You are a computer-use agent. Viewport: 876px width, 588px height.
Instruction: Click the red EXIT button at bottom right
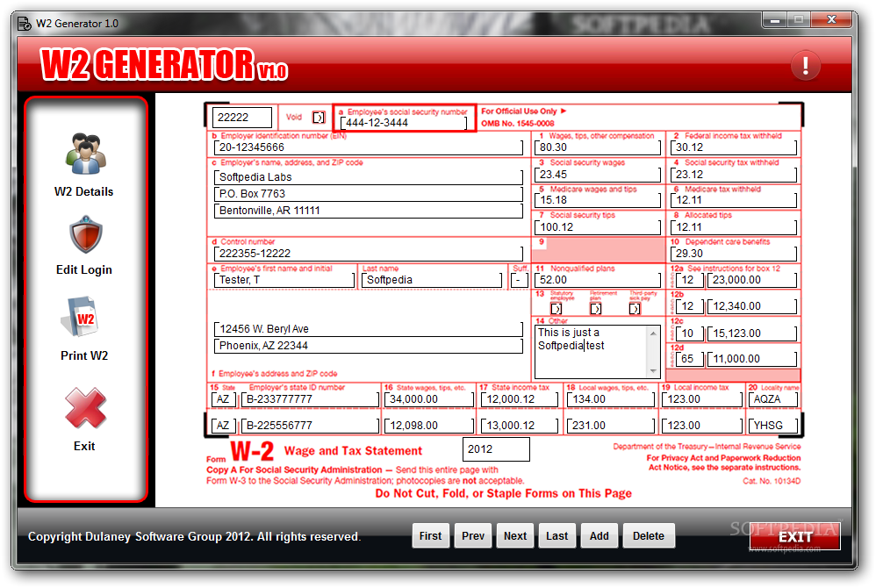coord(795,536)
